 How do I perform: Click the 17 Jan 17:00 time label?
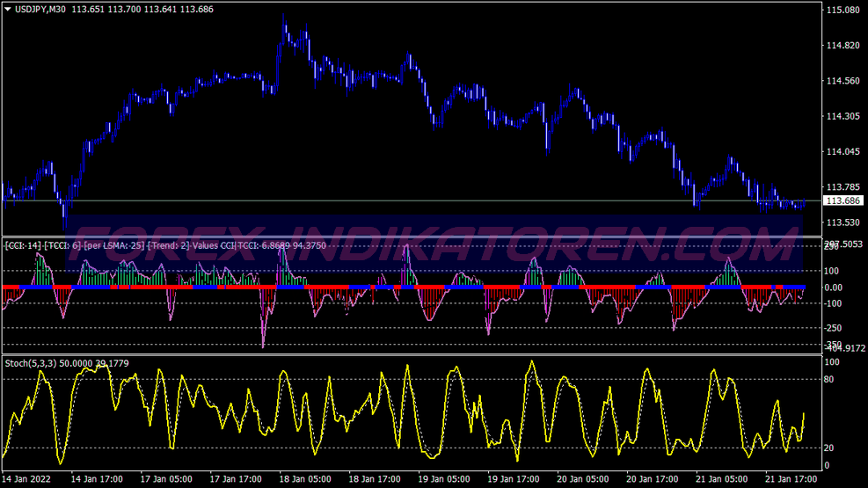coord(236,479)
